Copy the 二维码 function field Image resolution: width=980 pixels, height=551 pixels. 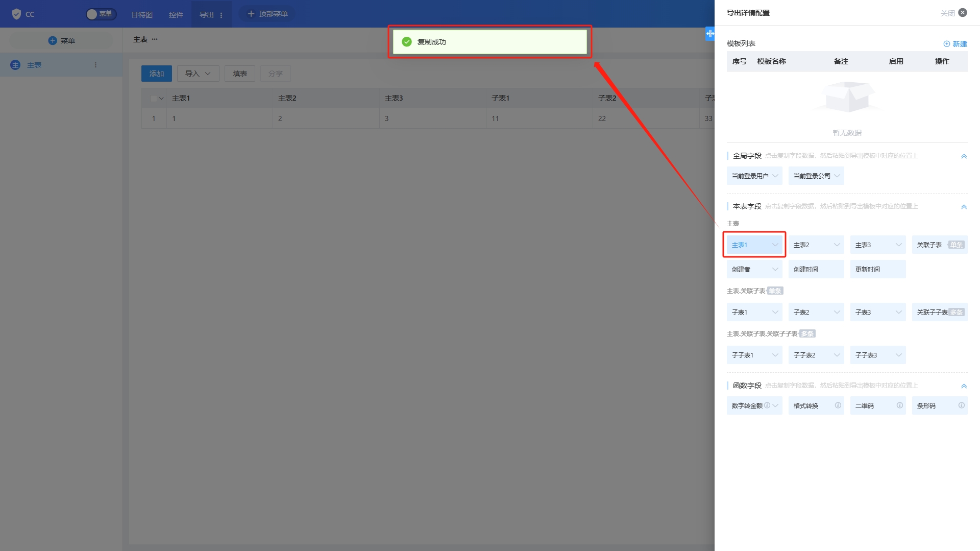(x=878, y=405)
